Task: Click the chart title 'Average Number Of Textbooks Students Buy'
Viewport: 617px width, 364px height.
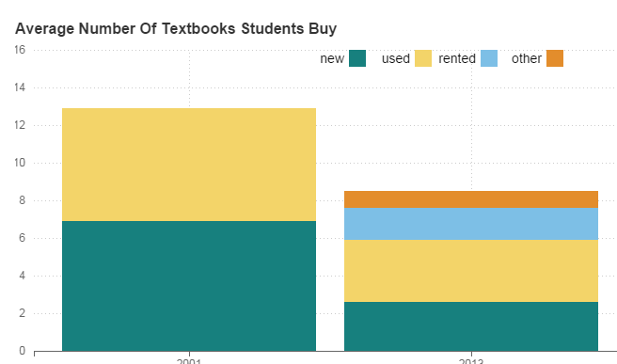Action: (x=176, y=29)
